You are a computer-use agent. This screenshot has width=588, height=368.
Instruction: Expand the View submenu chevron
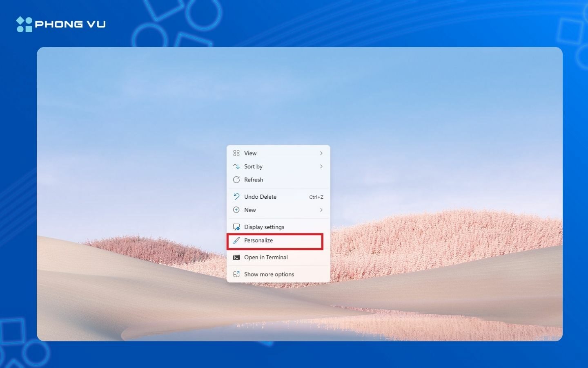(321, 153)
